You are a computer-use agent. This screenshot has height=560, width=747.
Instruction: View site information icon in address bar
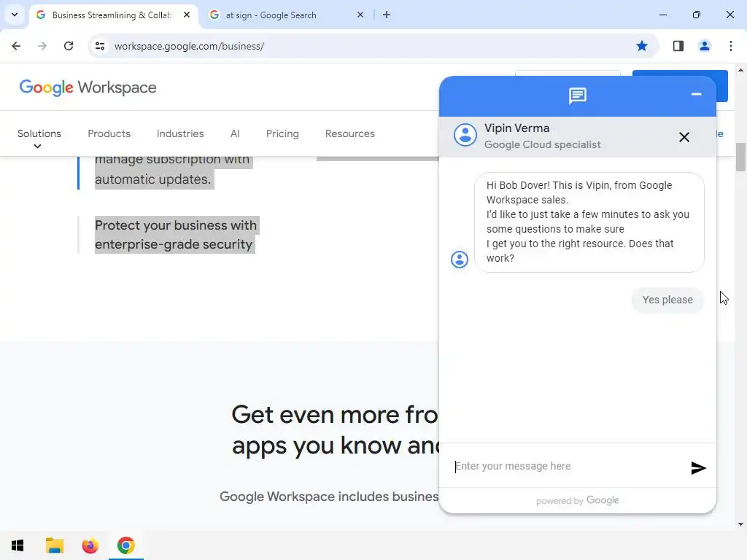99,46
